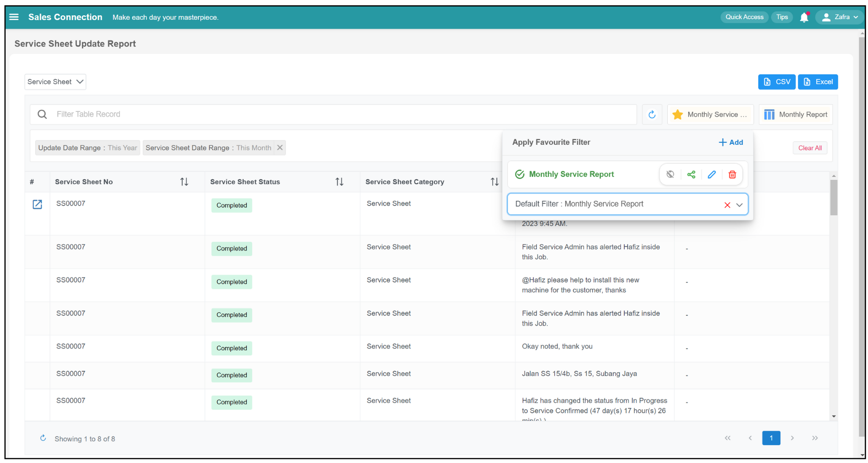Export report as CSV
Viewport: 868px width, 463px height.
(777, 82)
